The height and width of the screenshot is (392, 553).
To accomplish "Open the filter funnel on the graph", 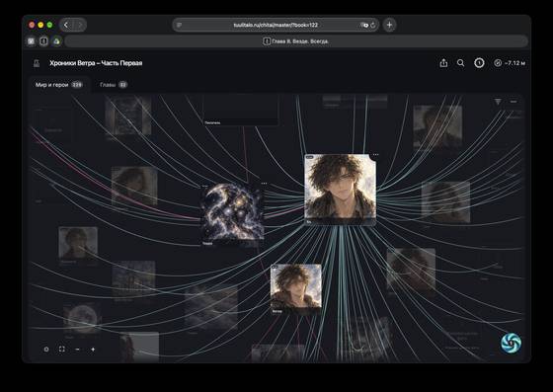I will pyautogui.click(x=498, y=102).
